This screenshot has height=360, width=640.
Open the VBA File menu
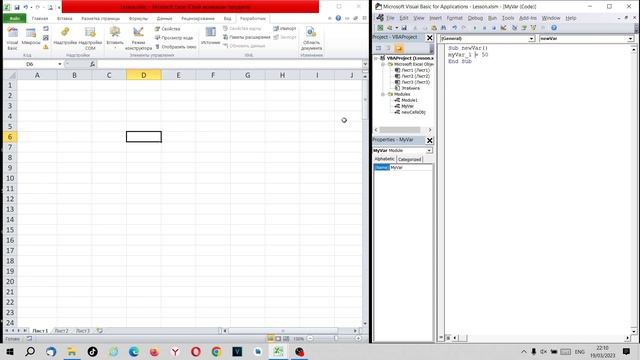coord(390,18)
